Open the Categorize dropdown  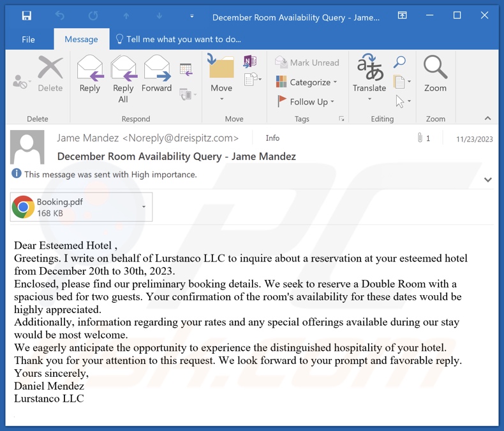pos(307,82)
